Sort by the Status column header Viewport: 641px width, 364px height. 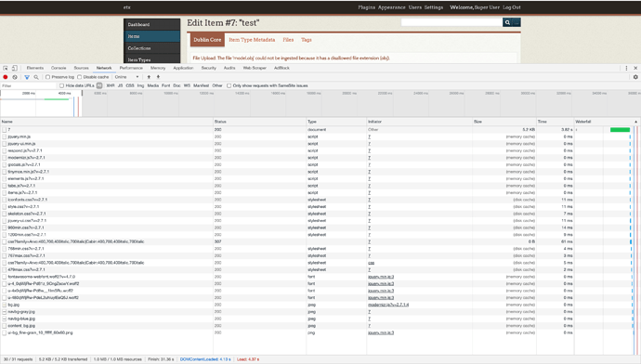pyautogui.click(x=259, y=122)
